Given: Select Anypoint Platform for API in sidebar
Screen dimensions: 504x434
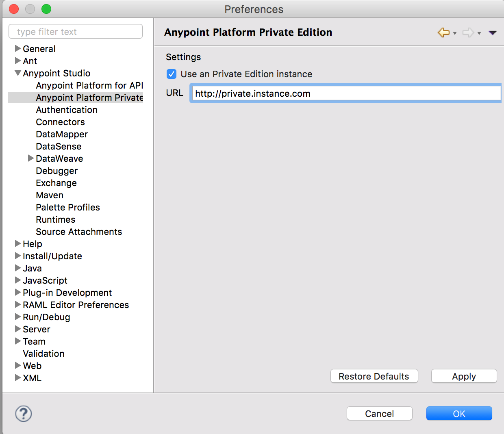Looking at the screenshot, I should pos(89,85).
